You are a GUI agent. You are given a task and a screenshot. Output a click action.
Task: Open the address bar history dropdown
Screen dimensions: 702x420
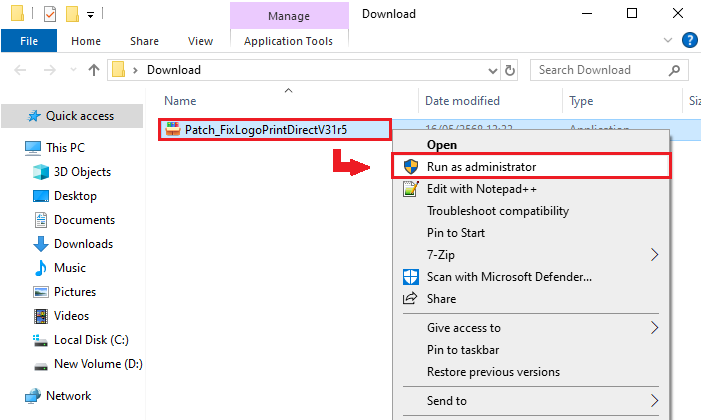click(x=490, y=70)
